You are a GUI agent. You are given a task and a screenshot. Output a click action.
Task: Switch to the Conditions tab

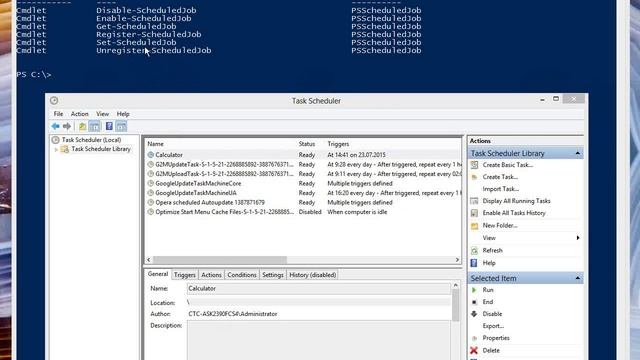(242, 275)
